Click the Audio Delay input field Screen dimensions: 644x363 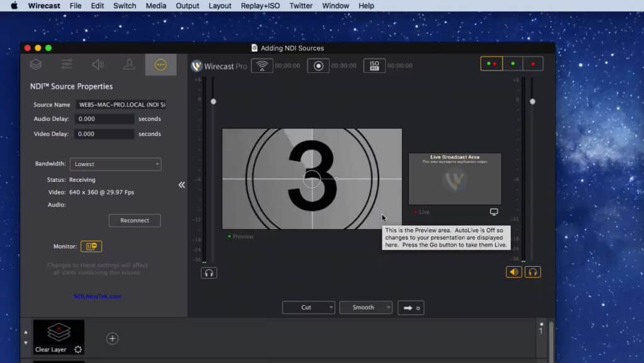(x=104, y=119)
